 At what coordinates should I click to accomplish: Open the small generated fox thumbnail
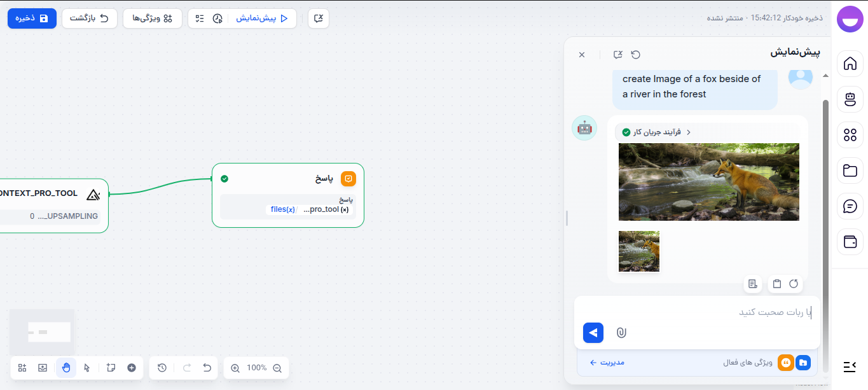[639, 251]
